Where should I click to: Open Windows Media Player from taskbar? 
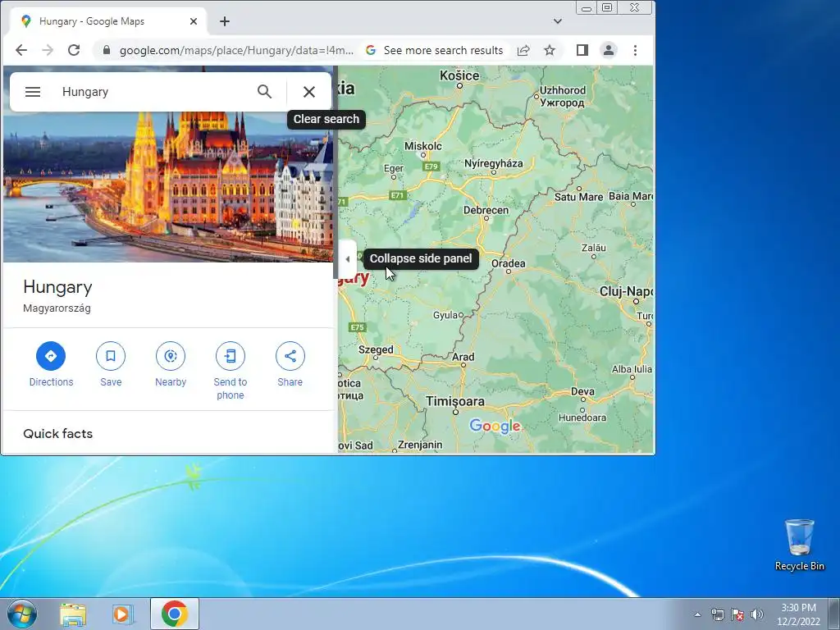coord(123,614)
